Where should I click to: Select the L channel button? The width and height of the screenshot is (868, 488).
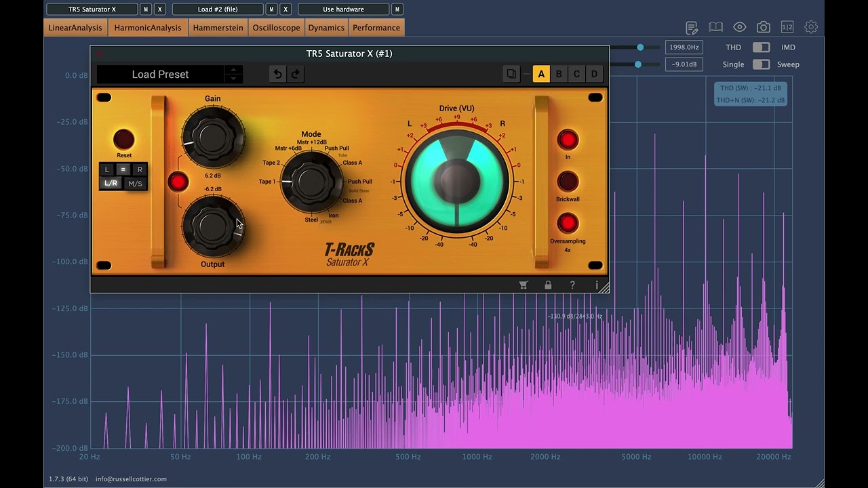(x=106, y=169)
